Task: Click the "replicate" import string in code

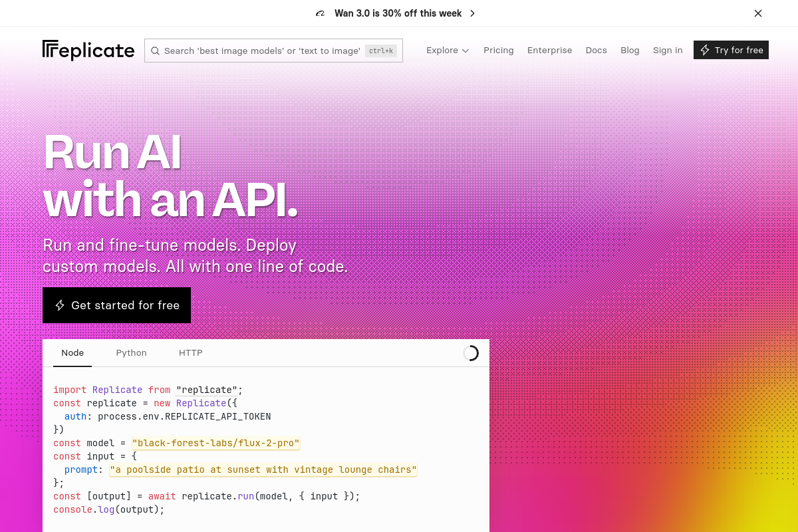Action: tap(207, 390)
